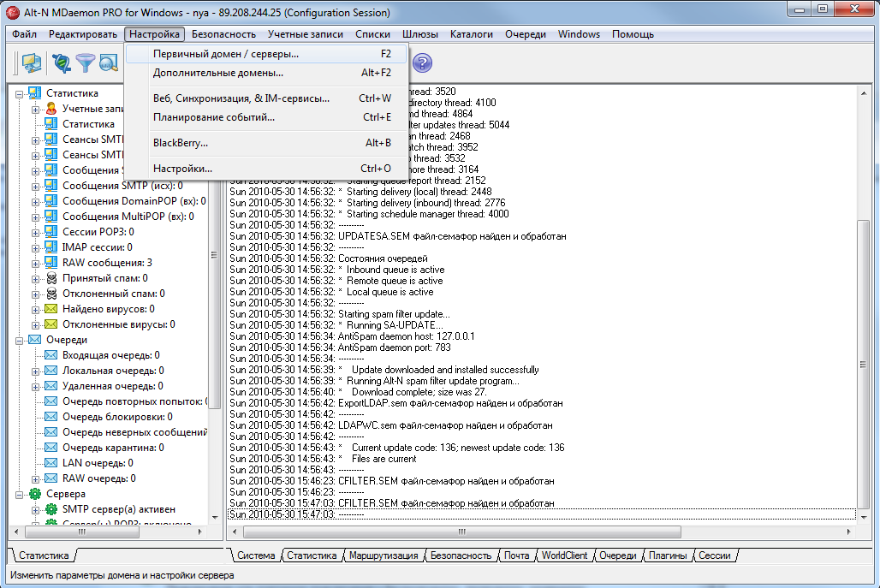Switch to the Маршрутизация log tab
Viewport: 880px width, 588px height.
(x=384, y=555)
